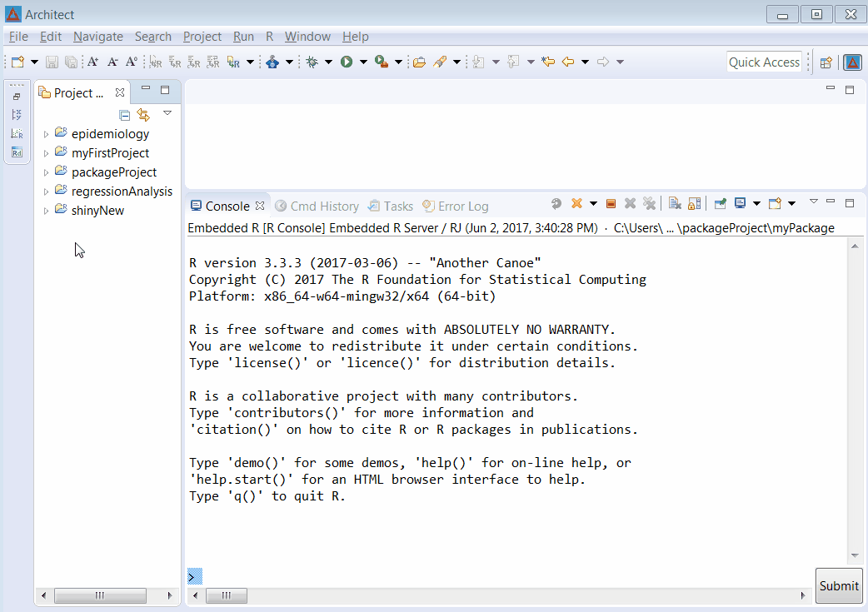Click the Submit button
Screen dimensions: 868x612
839,585
